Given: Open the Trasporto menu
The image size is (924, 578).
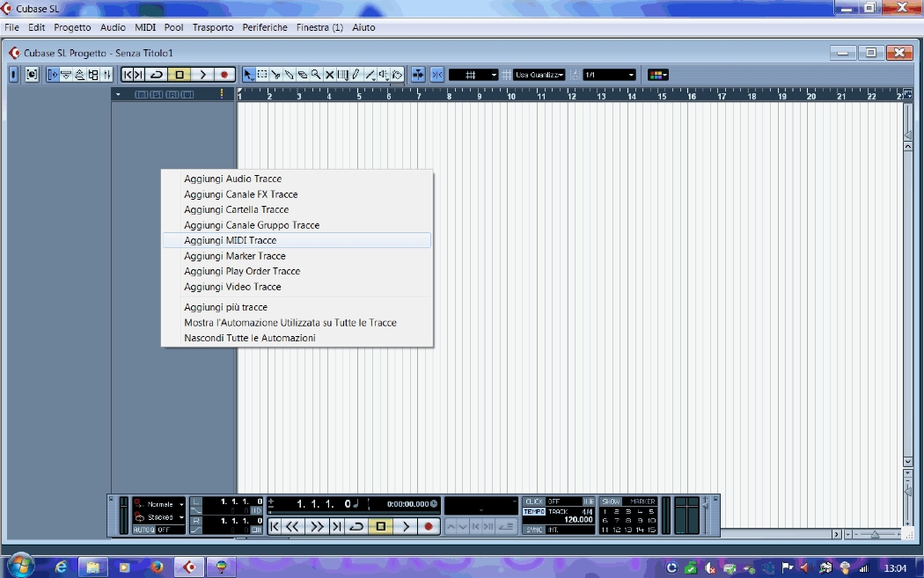Looking at the screenshot, I should [213, 27].
